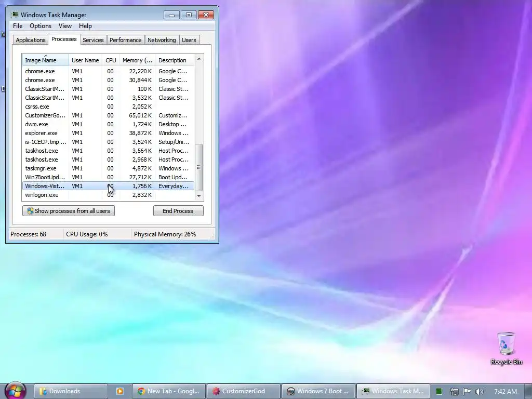Image resolution: width=532 pixels, height=399 pixels.
Task: Select taskhost.exe using 2,968 K
Action: [108, 159]
